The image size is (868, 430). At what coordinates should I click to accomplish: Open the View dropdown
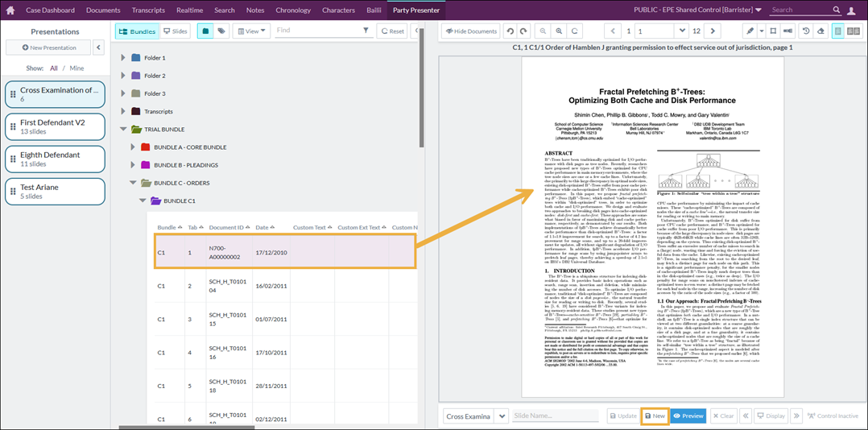(x=251, y=31)
